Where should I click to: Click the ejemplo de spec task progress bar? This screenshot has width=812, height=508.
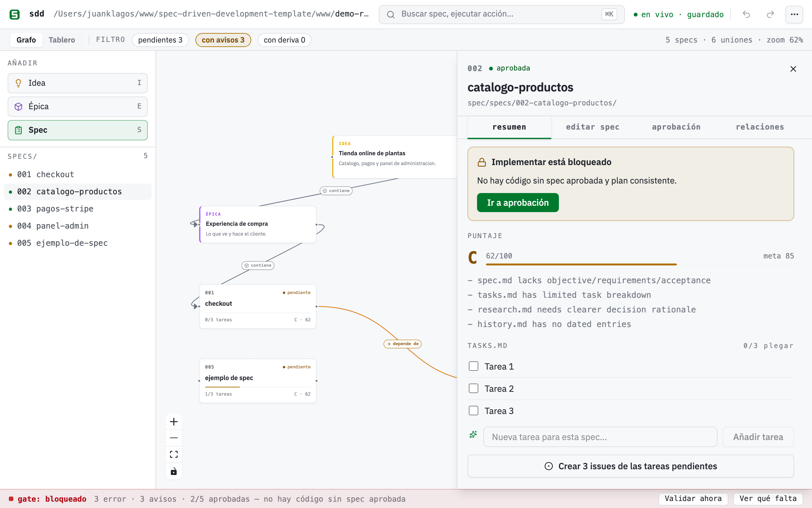point(258,387)
